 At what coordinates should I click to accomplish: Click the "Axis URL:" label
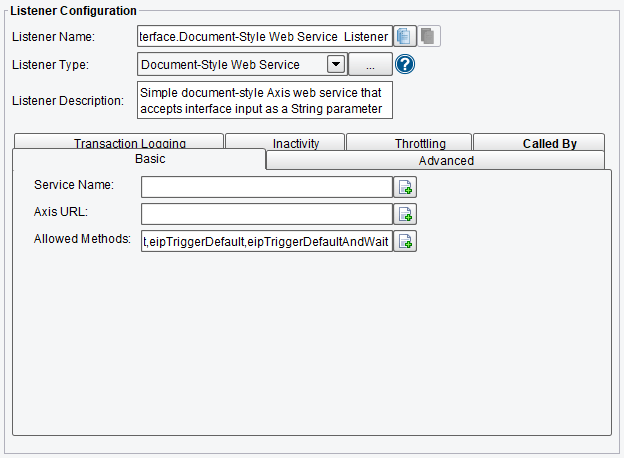tap(61, 212)
